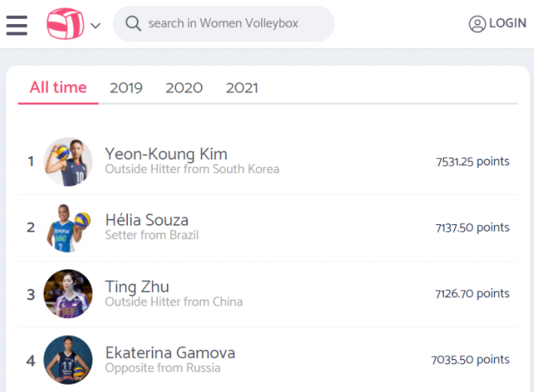This screenshot has height=392, width=534.
Task: Select the All time tab
Action: [x=58, y=88]
